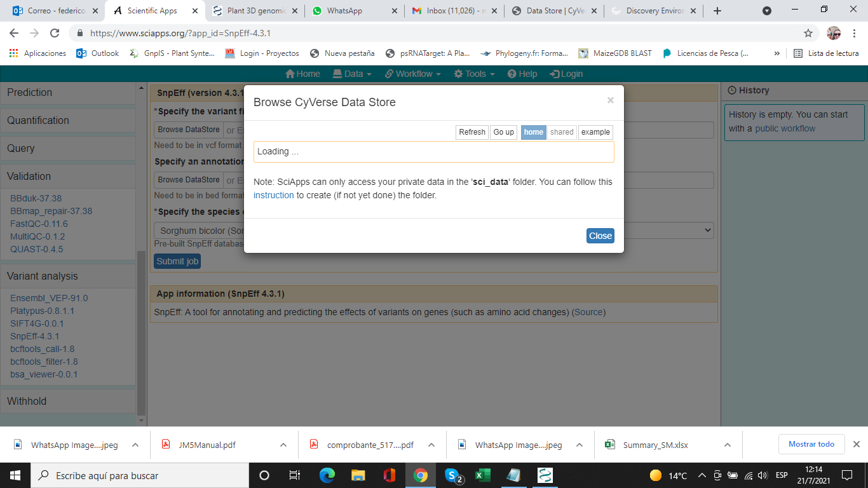Open Skype from the taskbar
This screenshot has height=488, width=868.
click(452, 475)
